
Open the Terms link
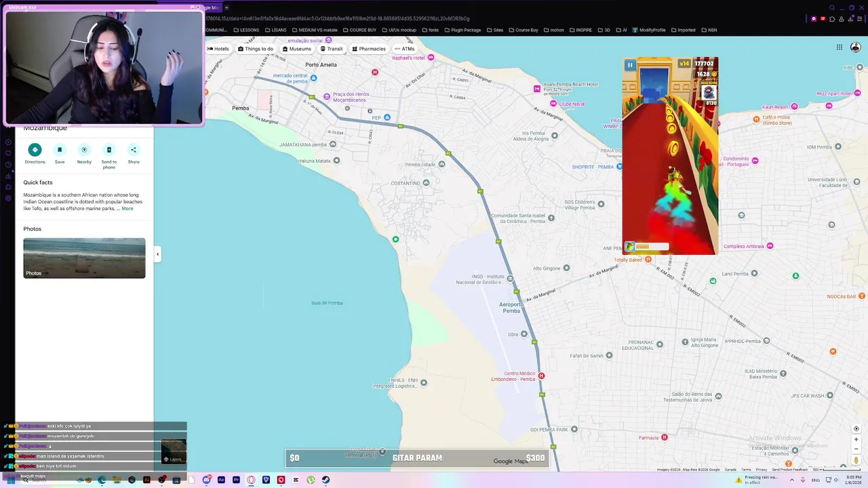click(x=746, y=469)
